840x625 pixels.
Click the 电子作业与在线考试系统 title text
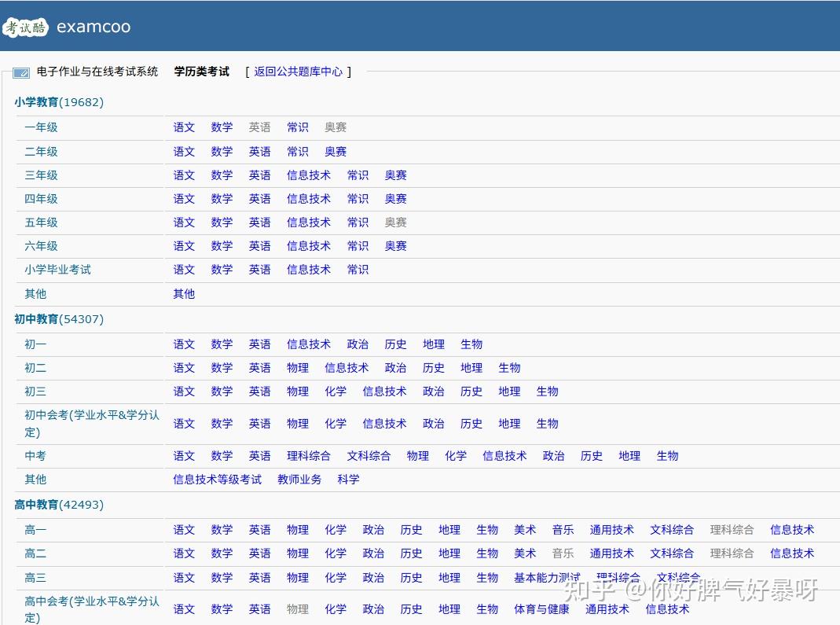point(97,72)
